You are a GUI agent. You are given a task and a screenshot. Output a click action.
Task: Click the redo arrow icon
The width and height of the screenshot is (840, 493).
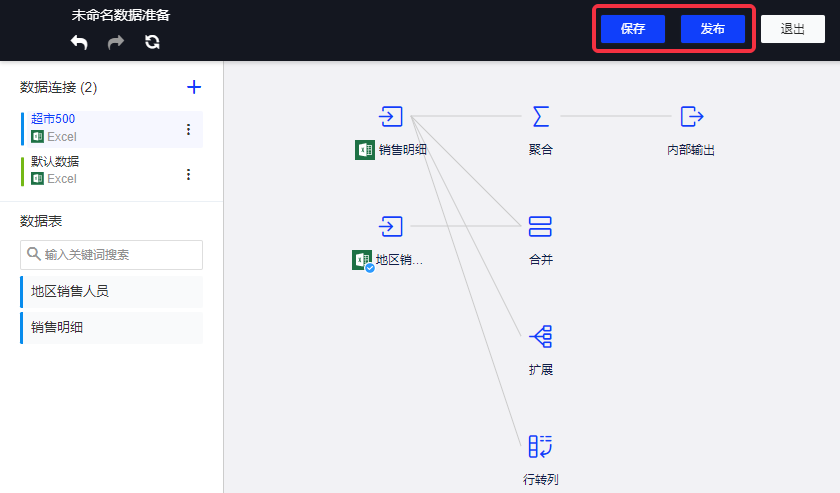coord(116,42)
